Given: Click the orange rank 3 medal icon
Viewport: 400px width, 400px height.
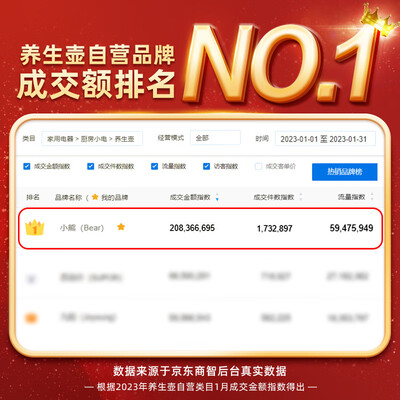Looking at the screenshot, I should [x=31, y=318].
